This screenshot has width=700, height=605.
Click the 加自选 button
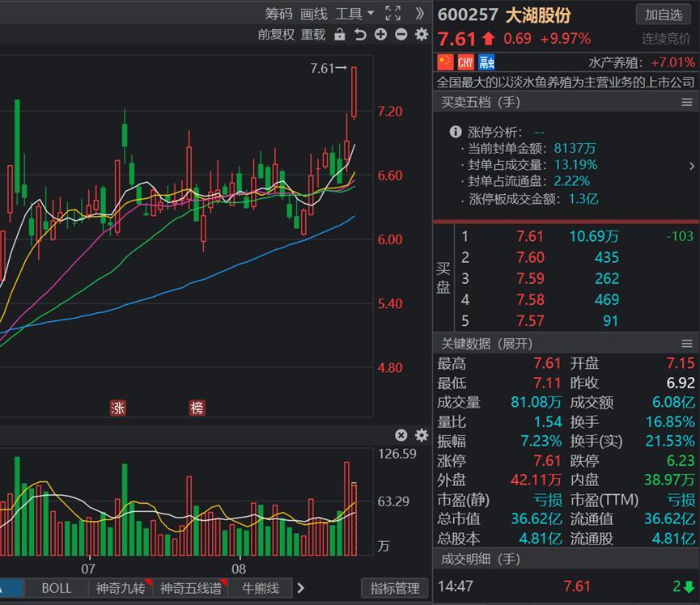point(664,15)
